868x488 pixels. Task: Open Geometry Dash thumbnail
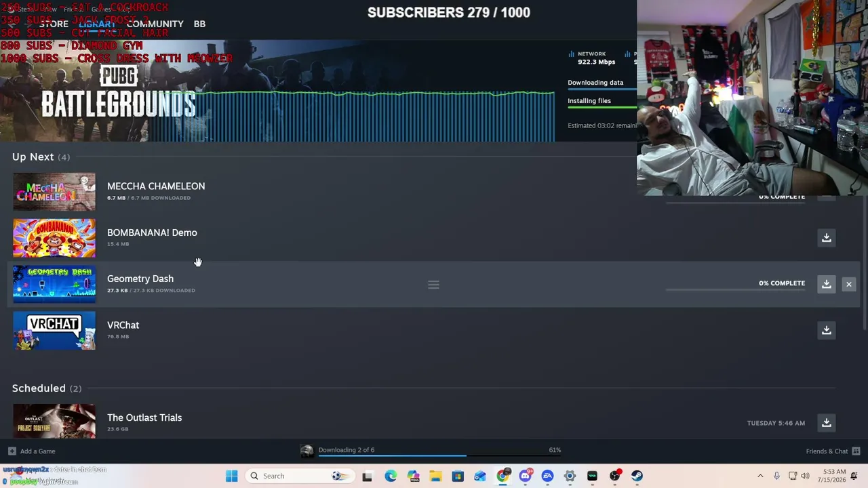click(54, 284)
